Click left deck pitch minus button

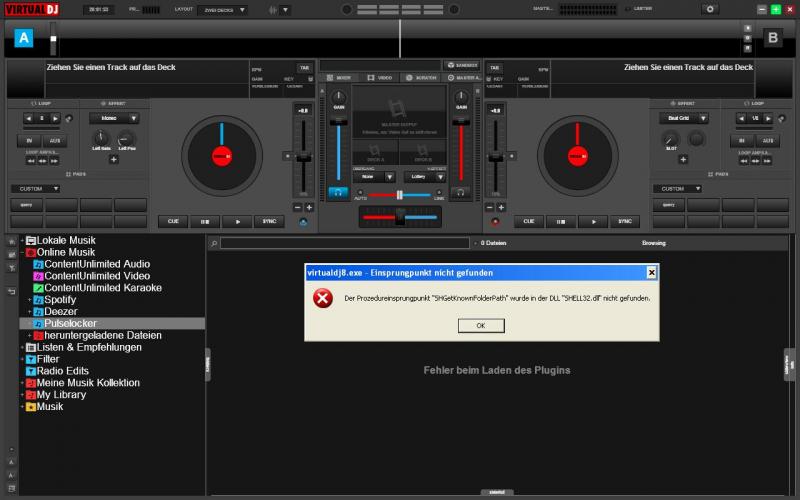coord(297,207)
